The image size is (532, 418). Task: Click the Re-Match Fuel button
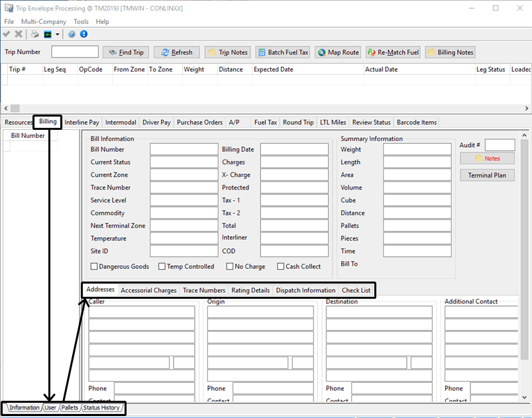point(393,52)
